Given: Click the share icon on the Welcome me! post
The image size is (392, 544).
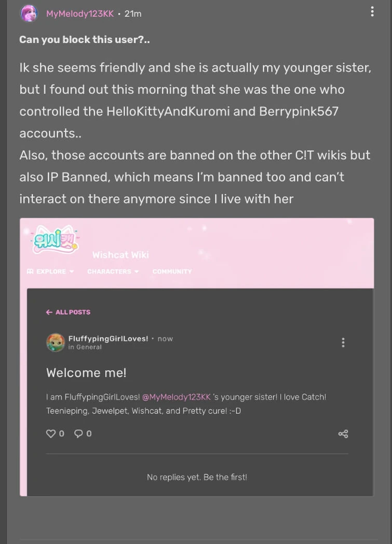Looking at the screenshot, I should [x=343, y=433].
